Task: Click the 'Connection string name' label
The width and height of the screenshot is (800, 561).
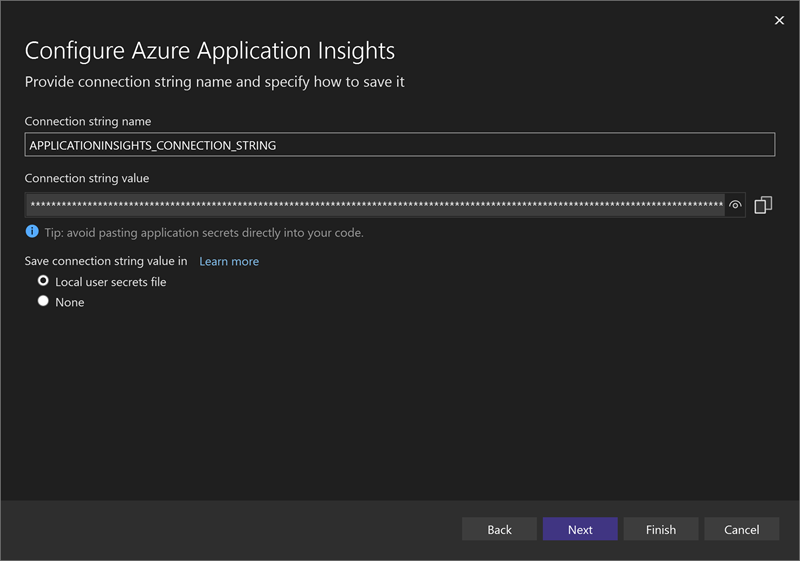Action: (88, 121)
